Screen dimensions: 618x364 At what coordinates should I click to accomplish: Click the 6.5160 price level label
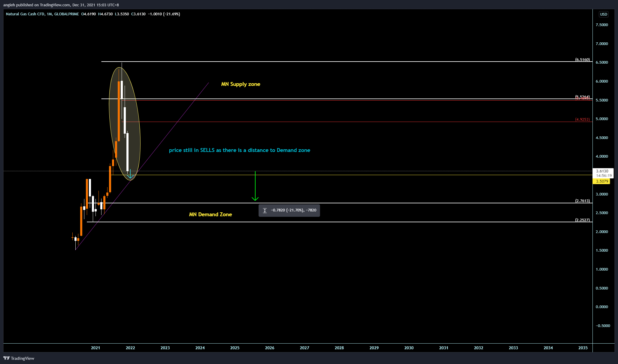[x=582, y=59]
